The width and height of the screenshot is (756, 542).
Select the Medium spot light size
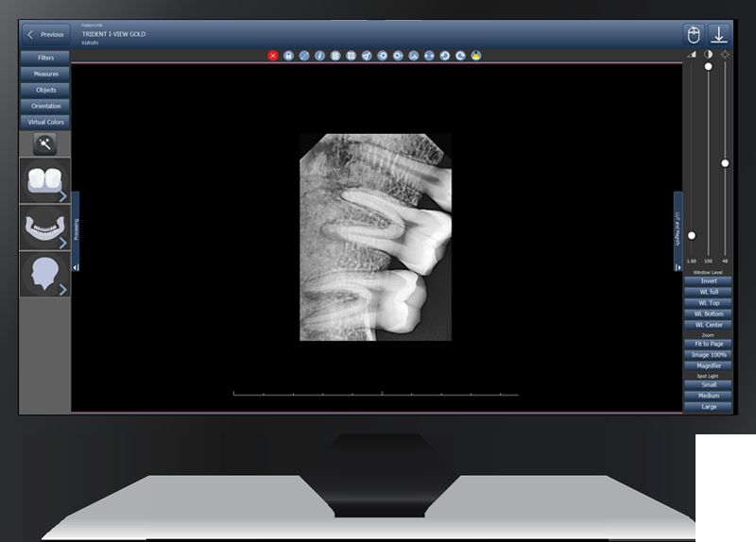(x=708, y=396)
